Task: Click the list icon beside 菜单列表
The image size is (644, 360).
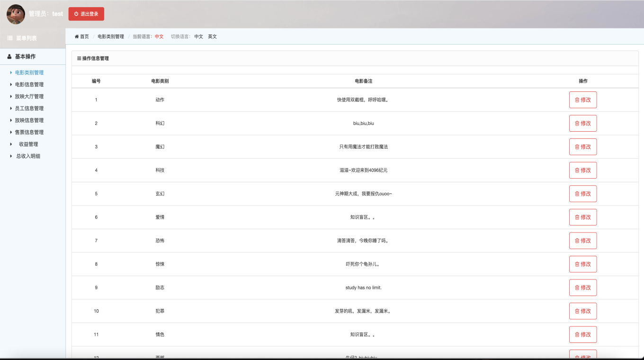Action: 10,38
